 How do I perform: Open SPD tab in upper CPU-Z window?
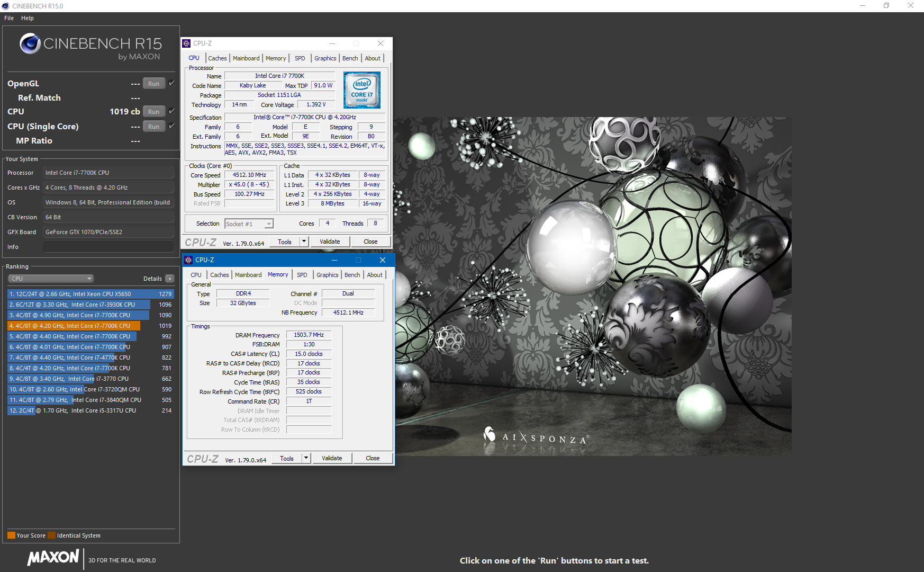point(300,58)
